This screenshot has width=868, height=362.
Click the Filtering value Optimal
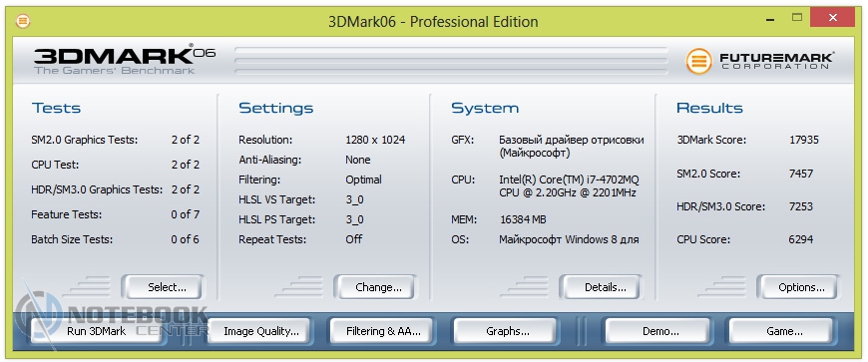(364, 180)
